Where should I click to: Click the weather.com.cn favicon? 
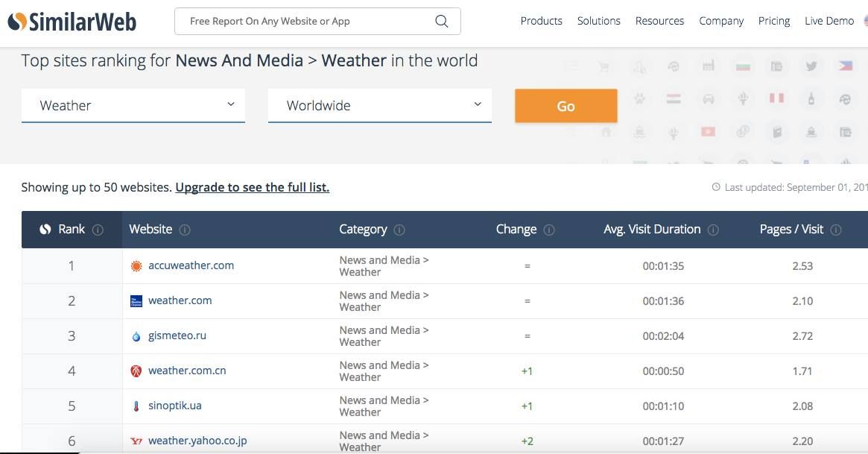point(136,371)
